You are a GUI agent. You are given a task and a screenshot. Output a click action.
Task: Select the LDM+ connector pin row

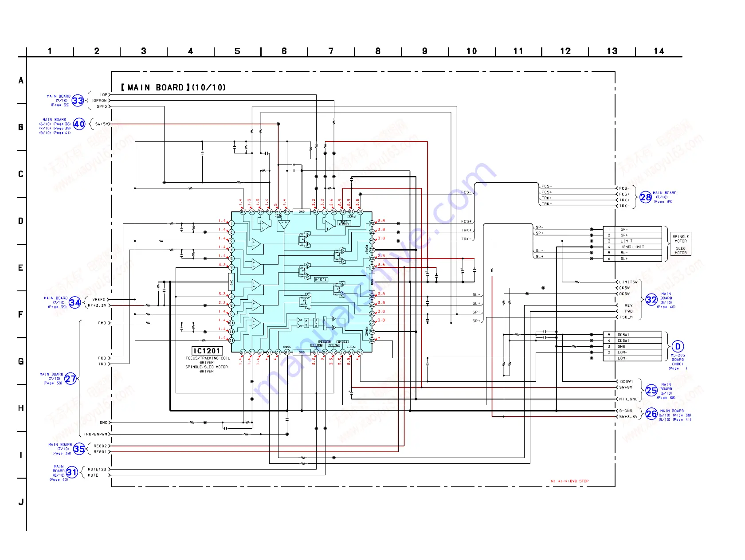point(632,358)
